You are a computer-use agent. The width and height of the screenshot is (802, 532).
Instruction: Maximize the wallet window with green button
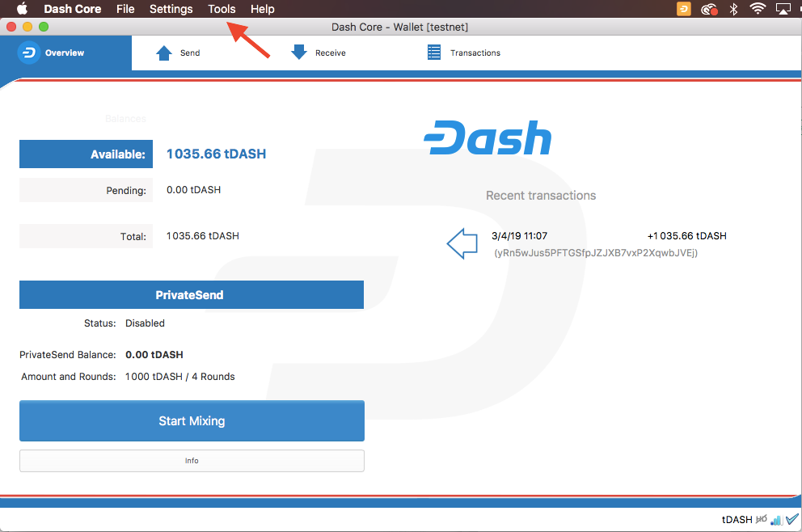coord(44,27)
